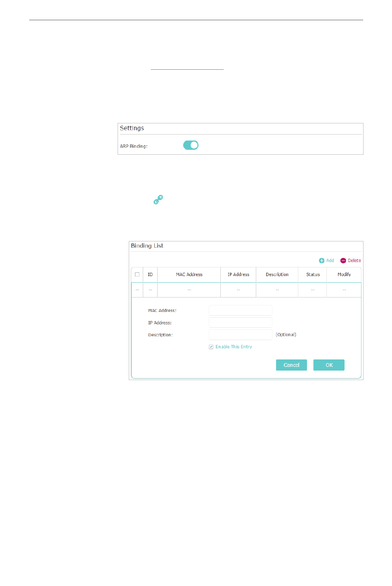Toggle the ARP Binding switch
This screenshot has height=586, width=392.
[191, 145]
